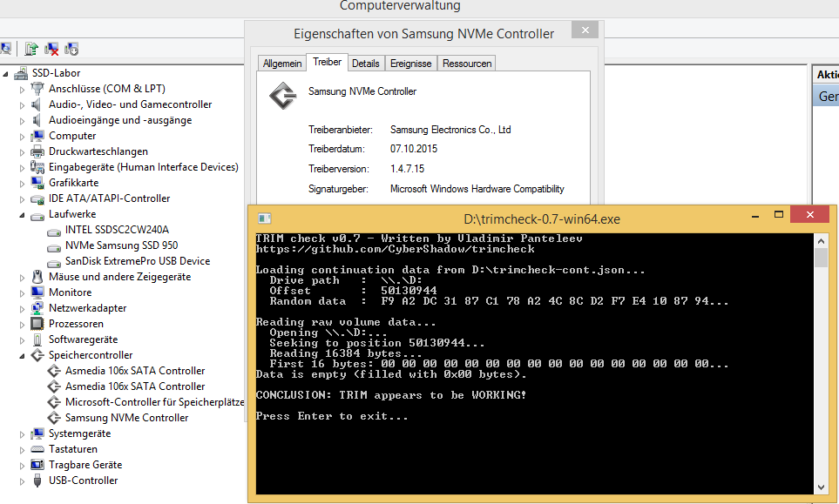Viewport: 839px width, 504px height.
Task: Click the console icon in trimcheck title bar
Action: point(264,218)
